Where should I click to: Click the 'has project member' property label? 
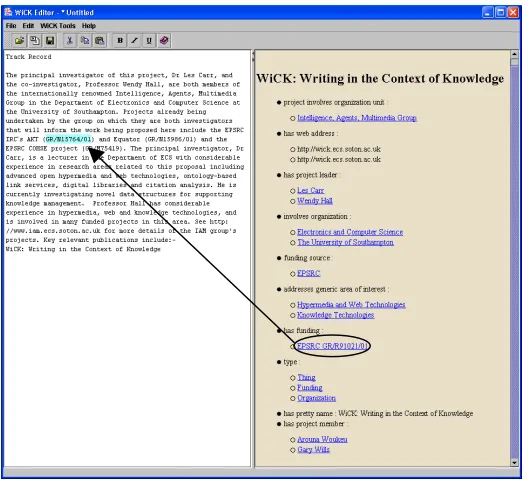pyautogui.click(x=316, y=424)
